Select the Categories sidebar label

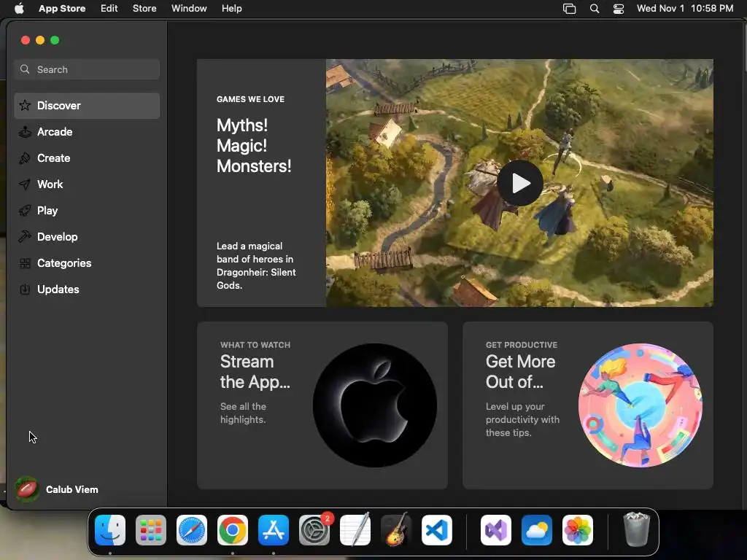coord(64,262)
